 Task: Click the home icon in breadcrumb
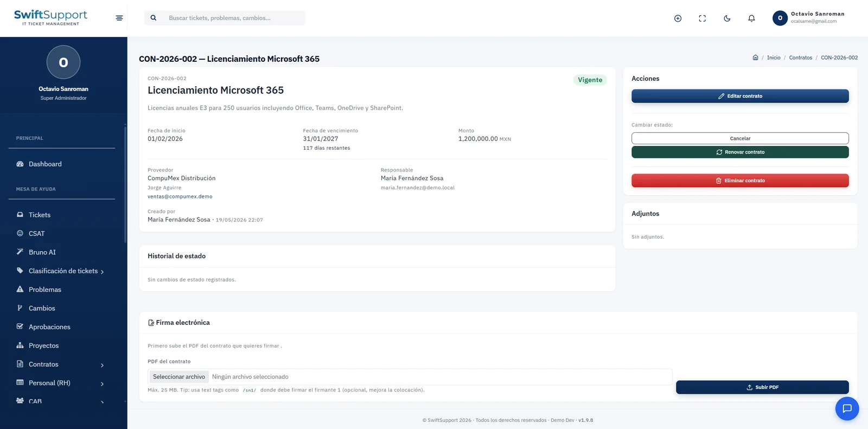click(755, 57)
